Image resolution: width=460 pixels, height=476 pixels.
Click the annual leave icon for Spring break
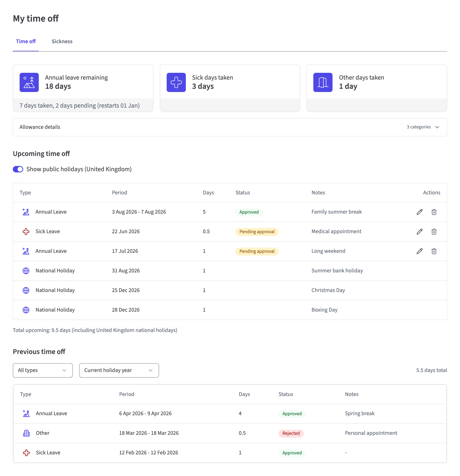tap(26, 414)
